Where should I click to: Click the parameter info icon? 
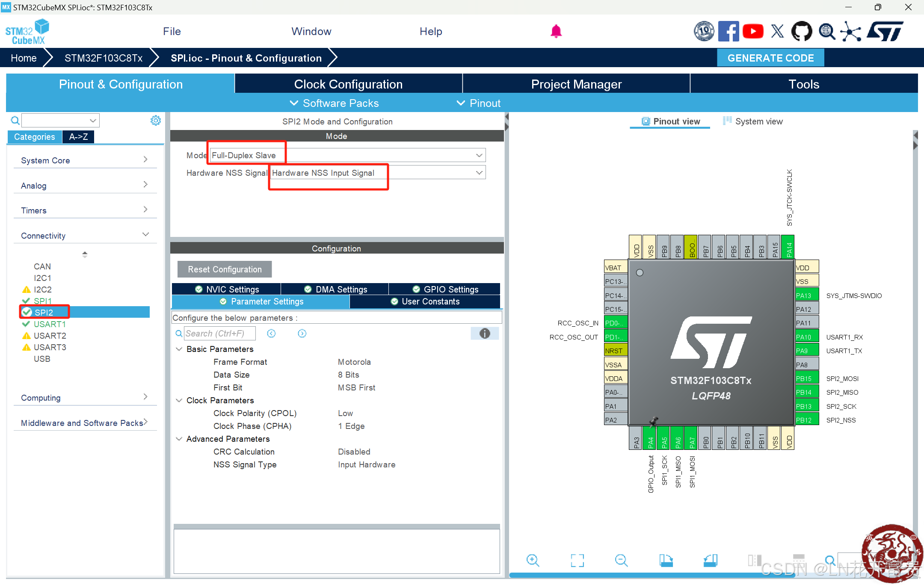484,334
